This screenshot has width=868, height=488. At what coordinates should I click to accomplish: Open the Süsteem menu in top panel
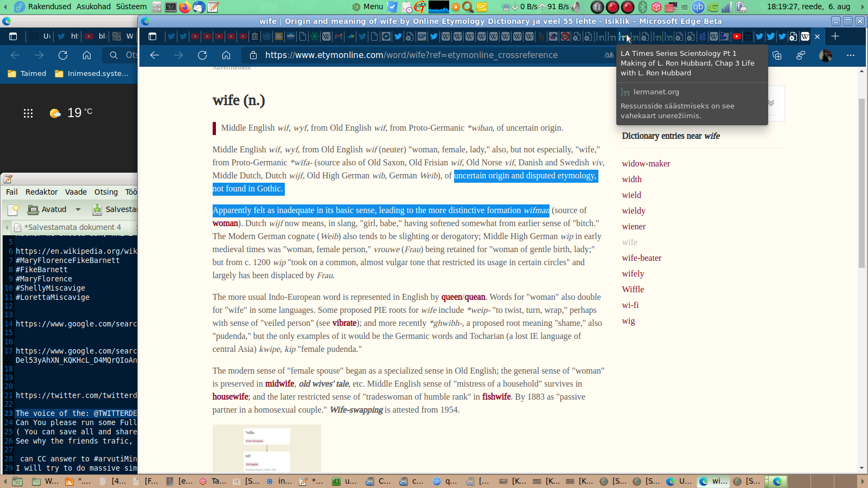[x=131, y=7]
